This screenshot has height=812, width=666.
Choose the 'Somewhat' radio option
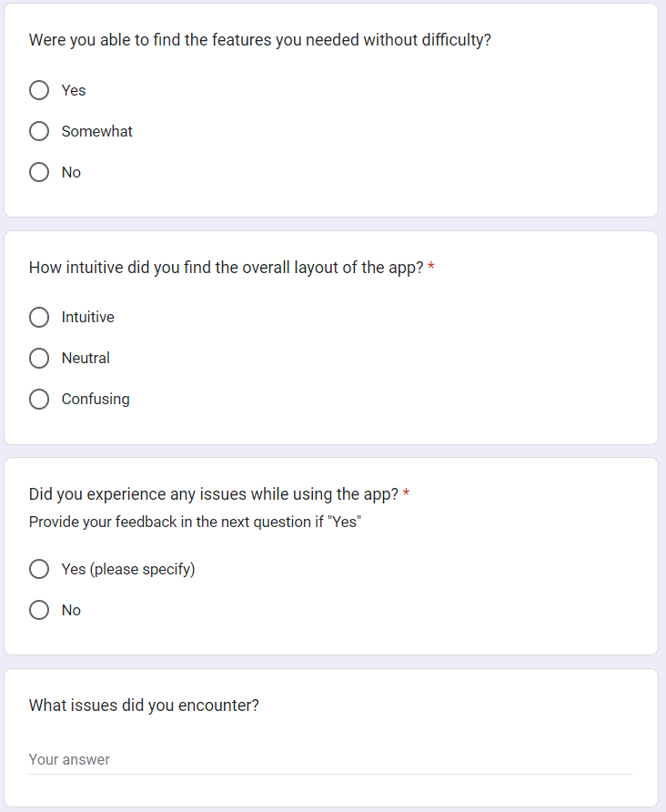point(39,131)
